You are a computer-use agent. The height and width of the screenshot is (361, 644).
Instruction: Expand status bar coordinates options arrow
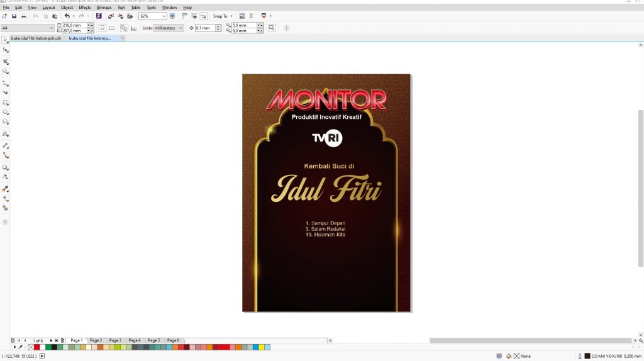tap(42, 356)
